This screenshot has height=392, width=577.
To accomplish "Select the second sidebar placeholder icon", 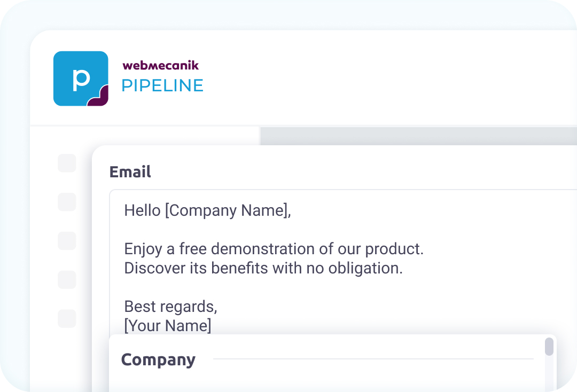I will click(x=67, y=202).
